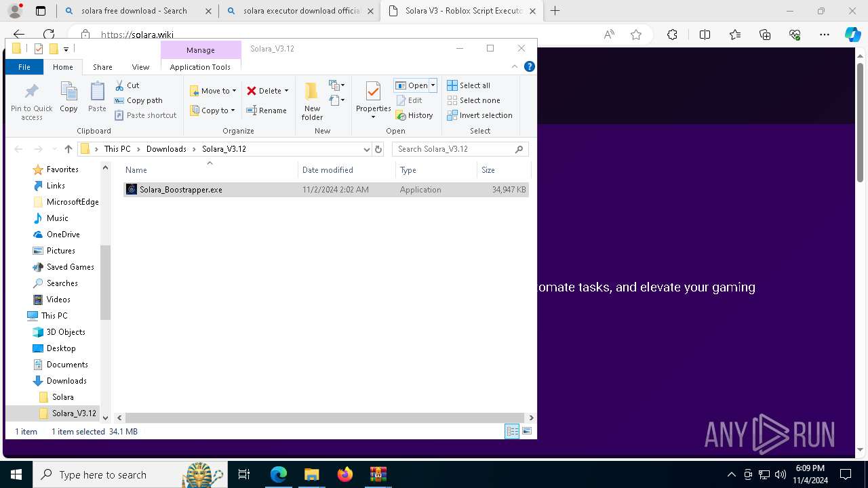Select This PC in navigation tree
The width and height of the screenshot is (868, 488).
click(54, 316)
